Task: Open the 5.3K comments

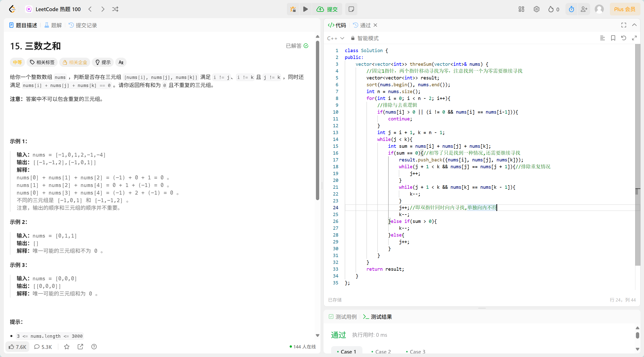Action: point(43,347)
